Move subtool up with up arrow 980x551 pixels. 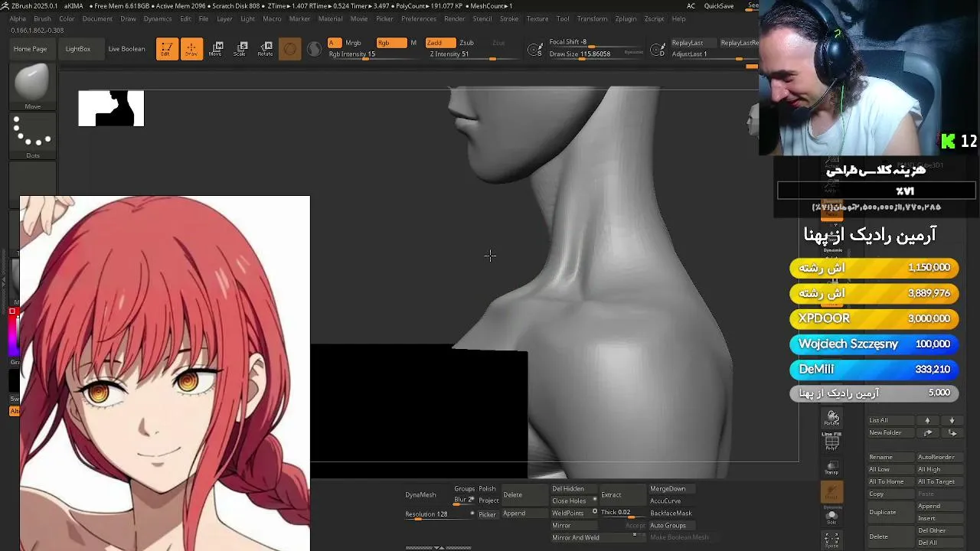point(927,420)
